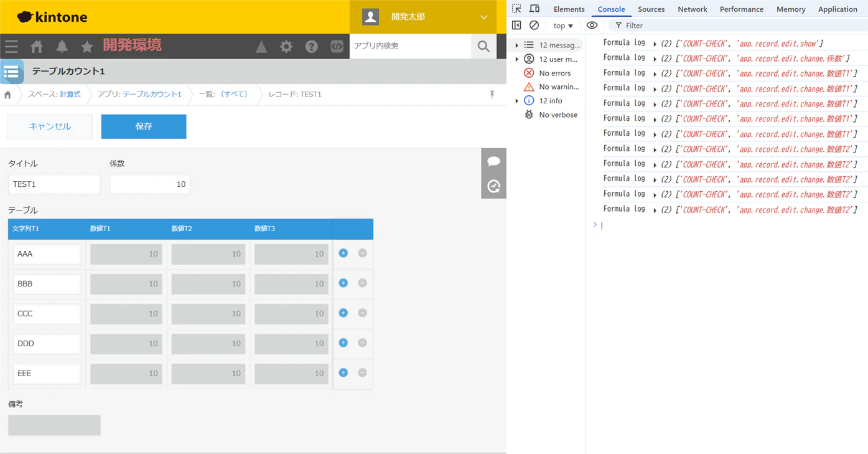
Task: Switch to the Sources tab
Action: click(651, 9)
